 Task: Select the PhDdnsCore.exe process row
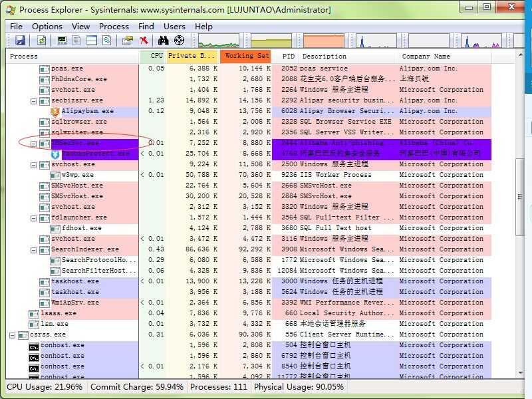click(249, 79)
